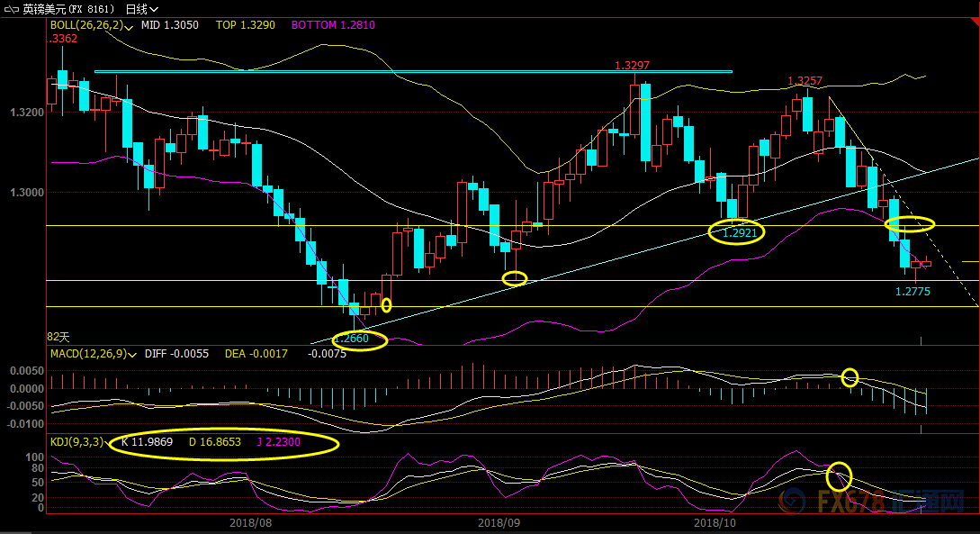Image resolution: width=980 pixels, height=534 pixels.
Task: Click the 1.2775 low price label
Action: pos(913,292)
